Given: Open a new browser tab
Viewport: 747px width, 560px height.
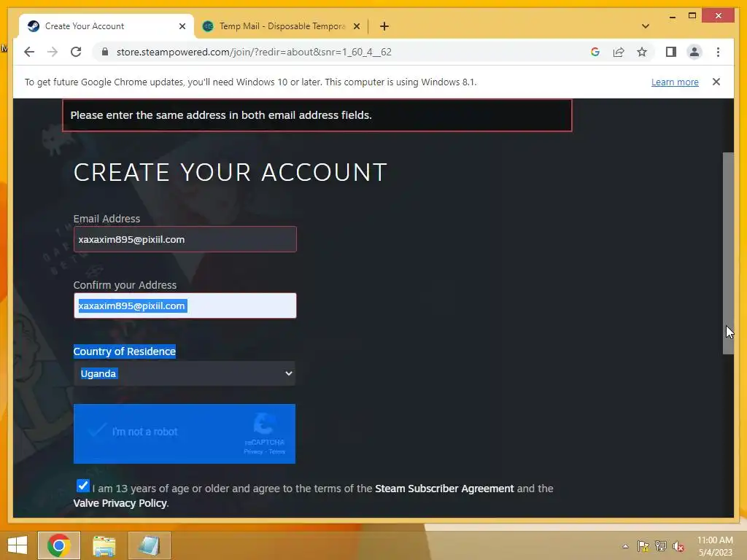Looking at the screenshot, I should tap(384, 26).
